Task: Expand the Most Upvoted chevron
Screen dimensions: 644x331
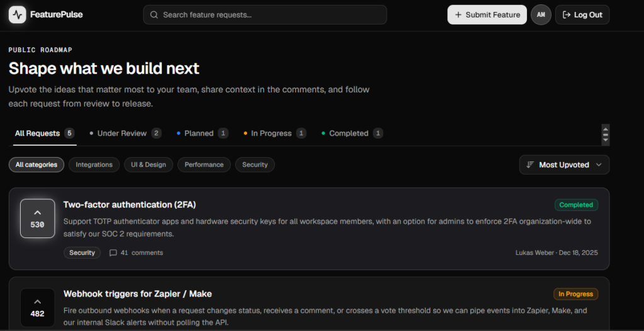Action: click(x=599, y=165)
